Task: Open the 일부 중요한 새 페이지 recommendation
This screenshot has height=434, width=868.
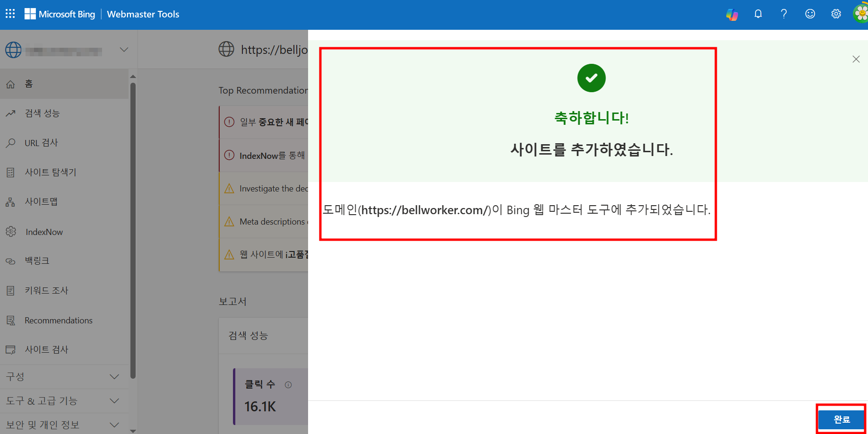Action: point(264,122)
